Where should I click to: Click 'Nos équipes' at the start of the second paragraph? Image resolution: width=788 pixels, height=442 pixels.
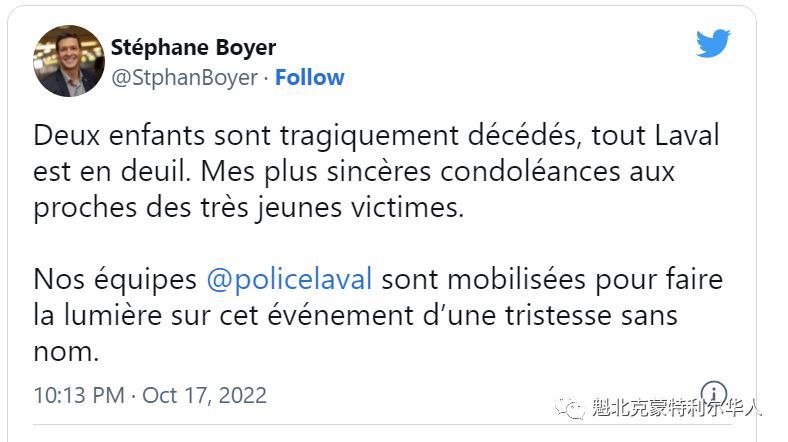click(115, 279)
